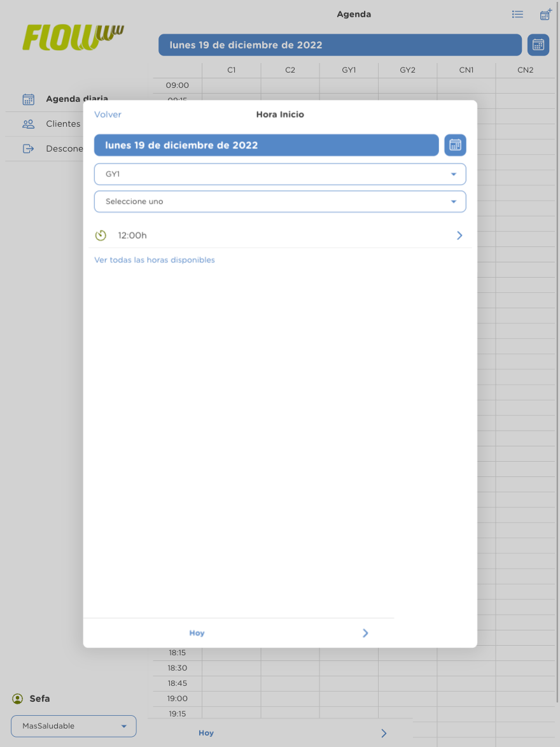Click the Hoy button in the Agenda footer
This screenshot has height=747, width=560.
point(206,733)
